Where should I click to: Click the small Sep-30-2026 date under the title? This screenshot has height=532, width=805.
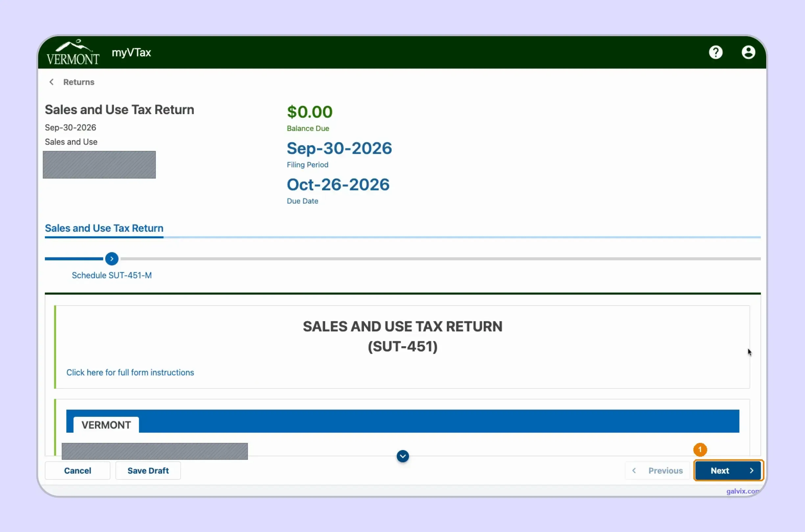[71, 128]
